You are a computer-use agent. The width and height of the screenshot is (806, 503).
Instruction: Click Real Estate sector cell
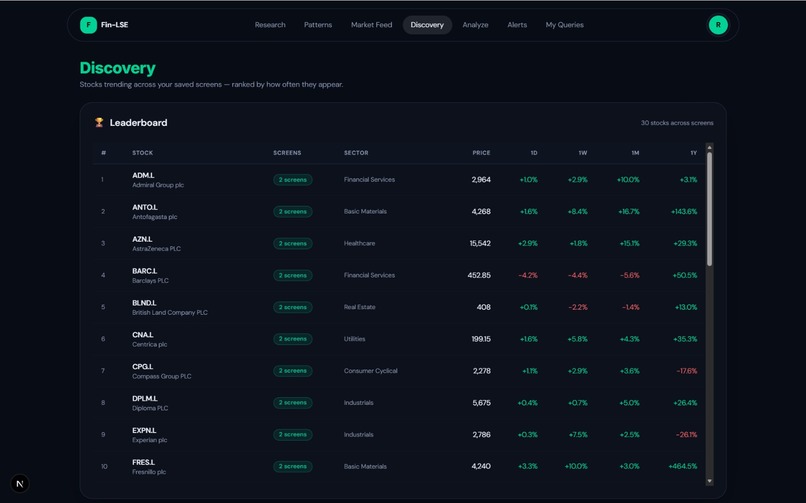pyautogui.click(x=359, y=307)
